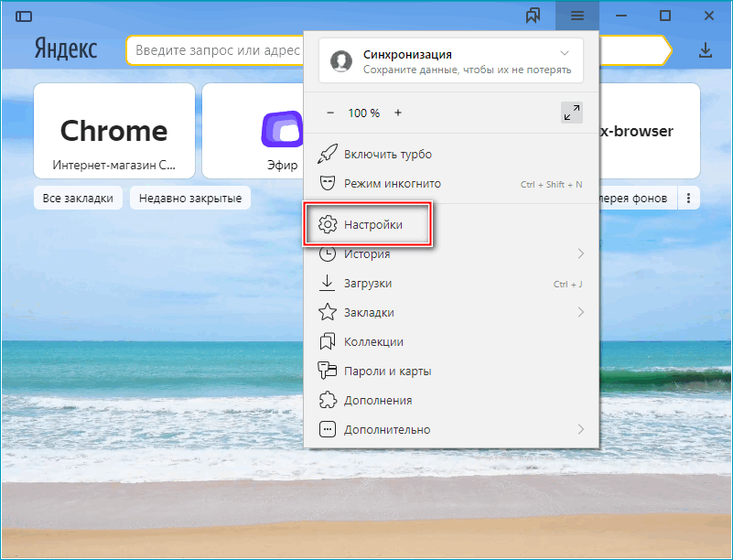733x560 pixels.
Task: Click the three-dot options button near backgrounds
Action: [x=689, y=198]
